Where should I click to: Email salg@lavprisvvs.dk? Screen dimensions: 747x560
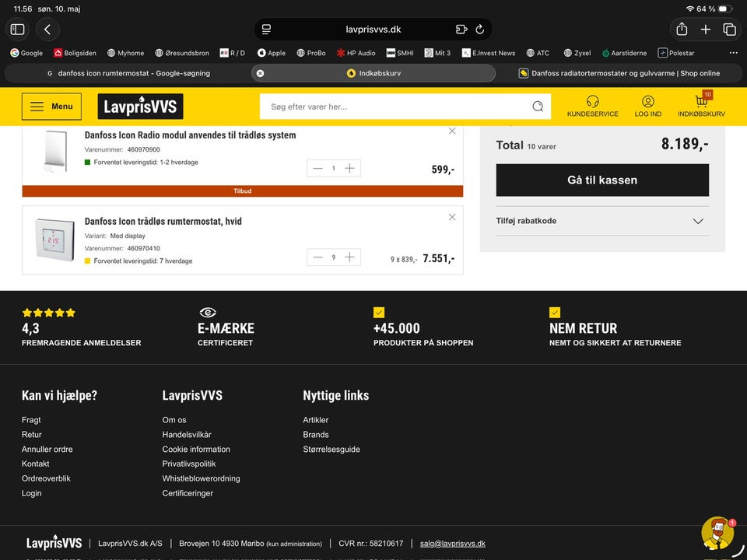tap(453, 544)
